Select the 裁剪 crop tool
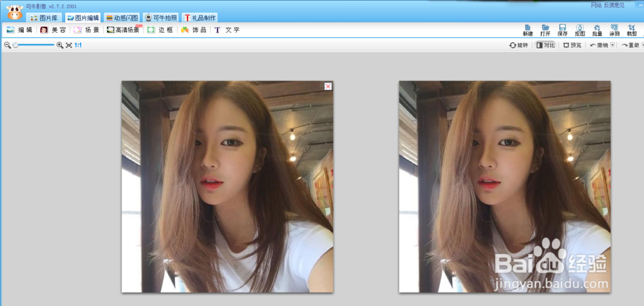The image size is (644, 306). coord(632,30)
